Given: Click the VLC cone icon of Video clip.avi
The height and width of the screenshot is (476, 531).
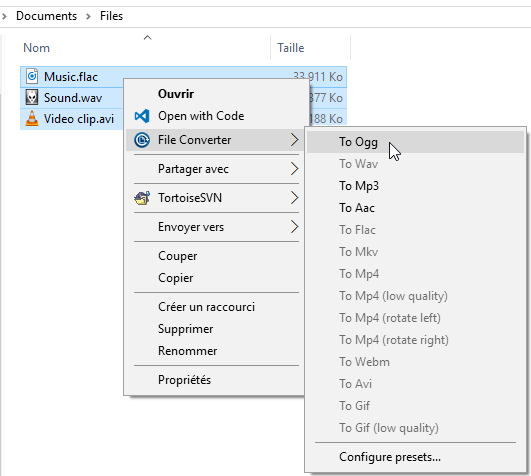Looking at the screenshot, I should coord(32,118).
